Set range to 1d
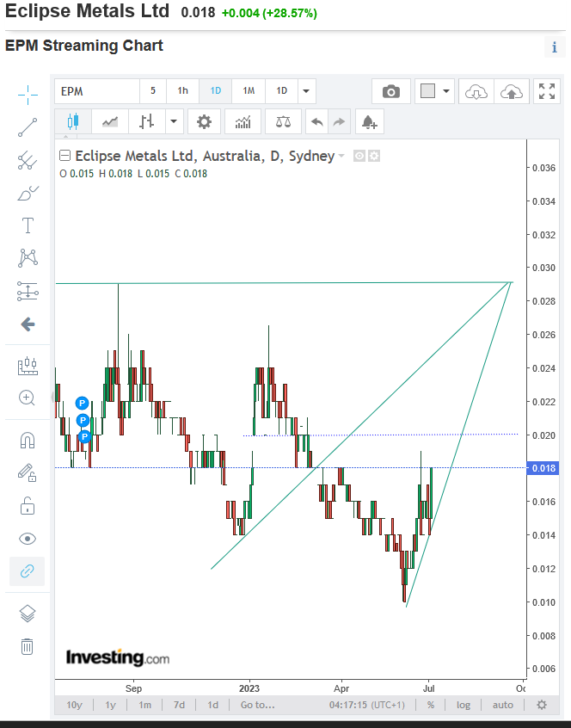571x728 pixels. (x=213, y=705)
